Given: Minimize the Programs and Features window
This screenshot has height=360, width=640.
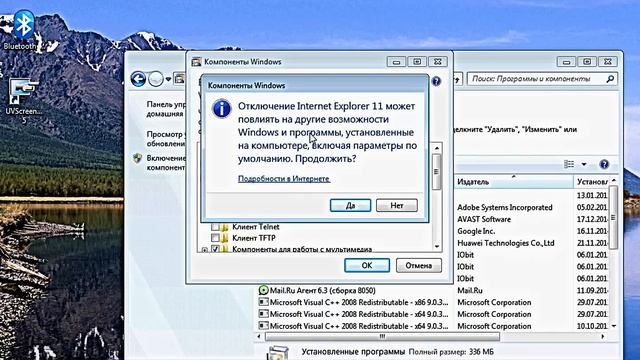Looking at the screenshot, I should [567, 62].
